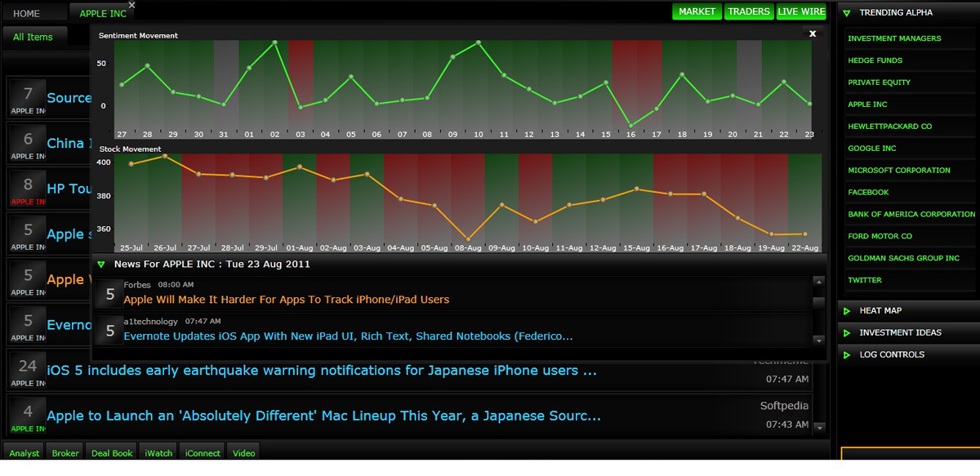Screen dimensions: 980x476
Task: Select APPLE INC in trending list
Action: tap(867, 105)
